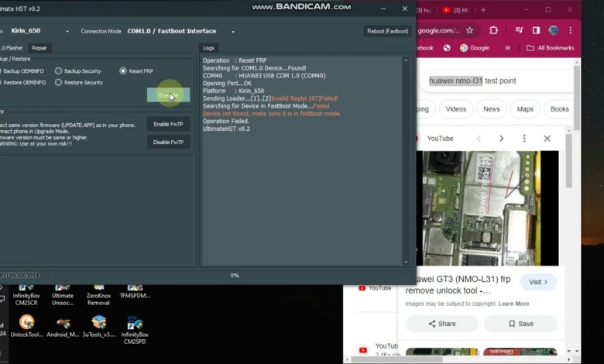604x364 pixels.
Task: Open the All Bookmarks folder
Action: (550, 48)
